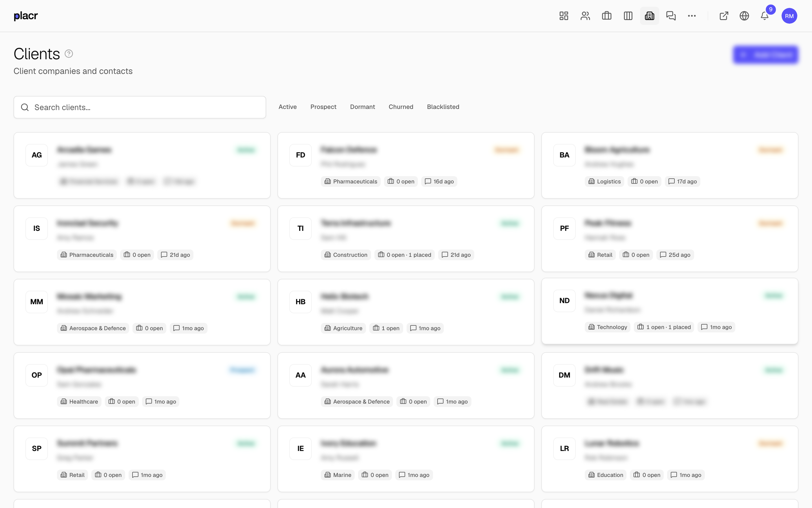This screenshot has width=812, height=508.
Task: Click the "17d ago" activity tag
Action: coord(683,181)
